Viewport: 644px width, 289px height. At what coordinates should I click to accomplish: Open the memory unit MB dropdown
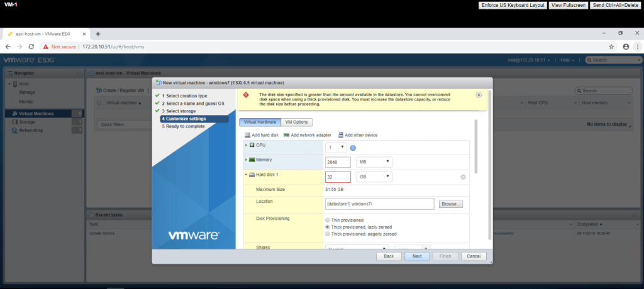374,162
